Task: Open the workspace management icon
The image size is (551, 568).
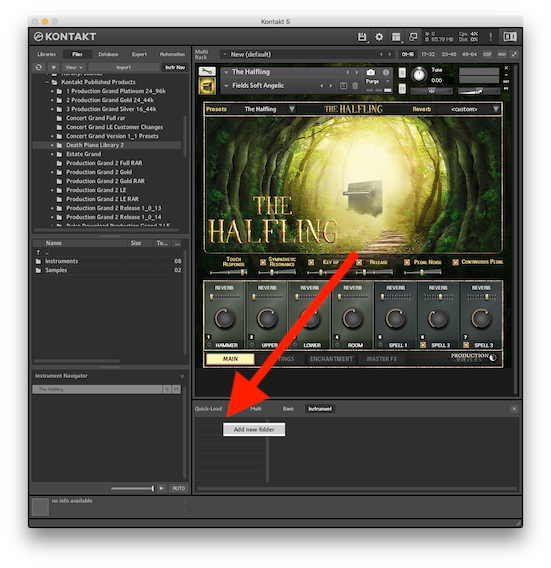Action: coord(396,37)
